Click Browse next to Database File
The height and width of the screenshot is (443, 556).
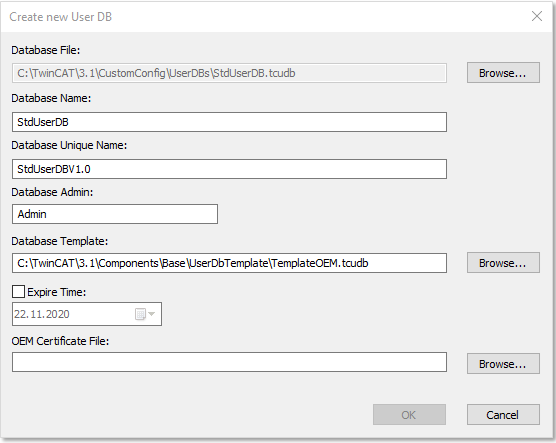click(x=503, y=73)
